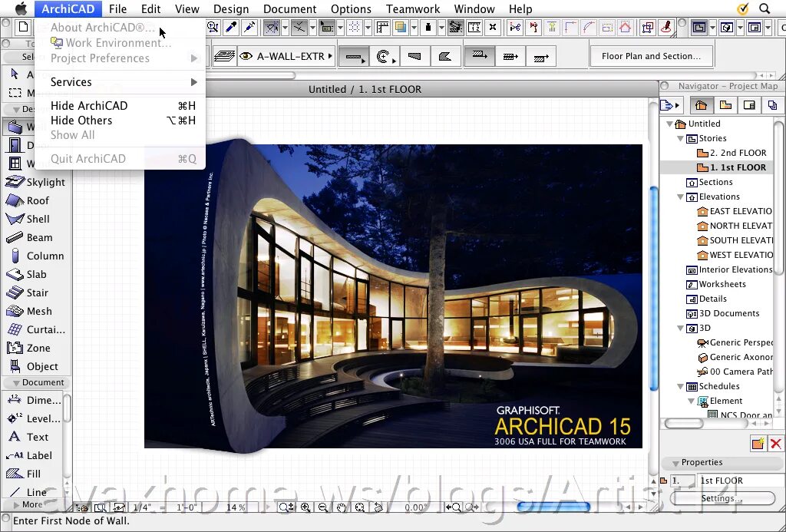
Task: Click the New Document icon in toolbar
Action: click(x=24, y=27)
